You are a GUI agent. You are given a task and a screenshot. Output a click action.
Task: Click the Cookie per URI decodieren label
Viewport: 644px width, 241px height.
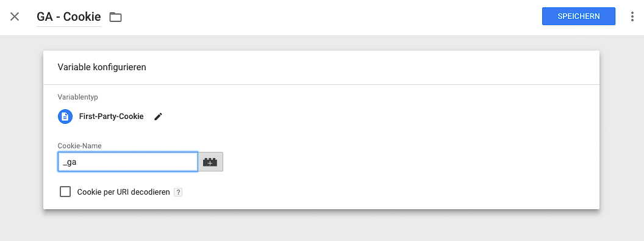tap(123, 192)
